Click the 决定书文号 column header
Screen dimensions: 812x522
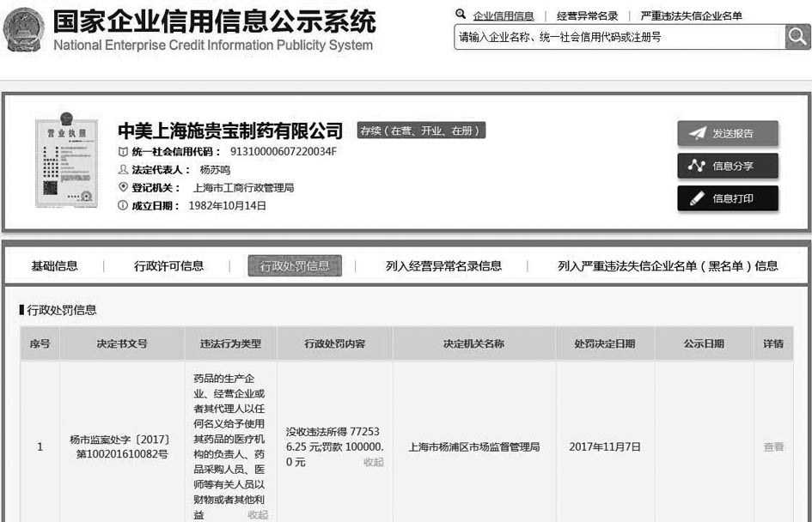(x=122, y=343)
